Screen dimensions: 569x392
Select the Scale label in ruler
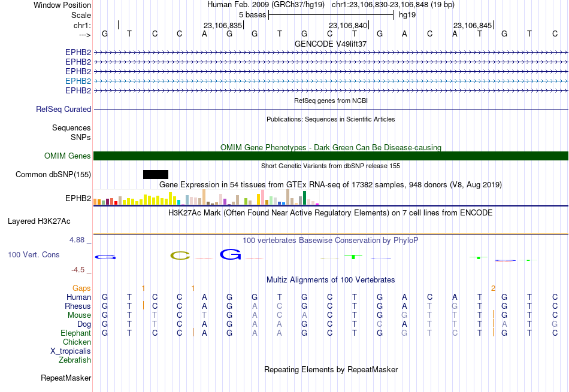point(81,15)
